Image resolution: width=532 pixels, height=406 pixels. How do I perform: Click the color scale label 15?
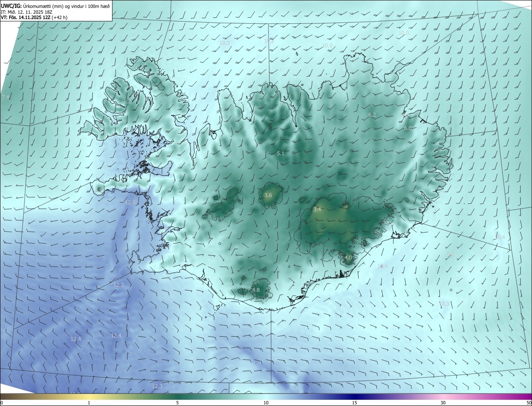(x=355, y=403)
